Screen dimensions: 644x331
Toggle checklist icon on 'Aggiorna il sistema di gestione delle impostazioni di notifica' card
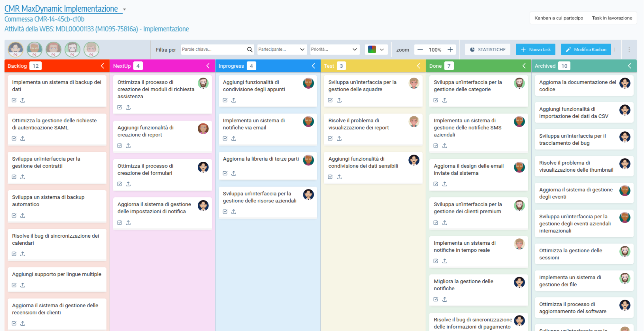[x=119, y=222]
